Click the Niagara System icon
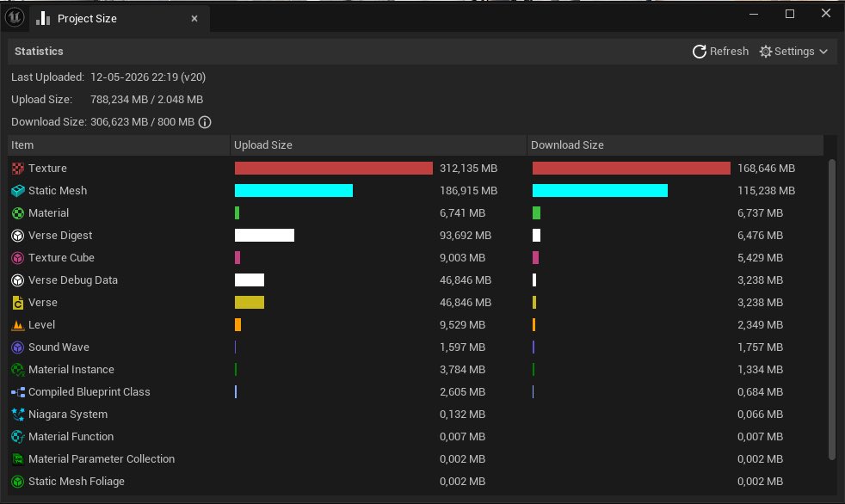The image size is (845, 504). 18,415
